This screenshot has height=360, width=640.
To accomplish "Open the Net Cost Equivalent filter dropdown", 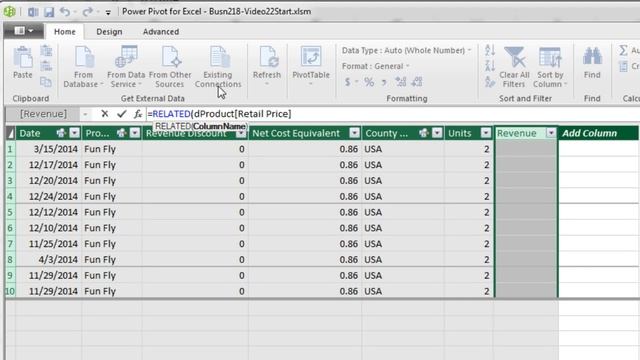I will [355, 133].
